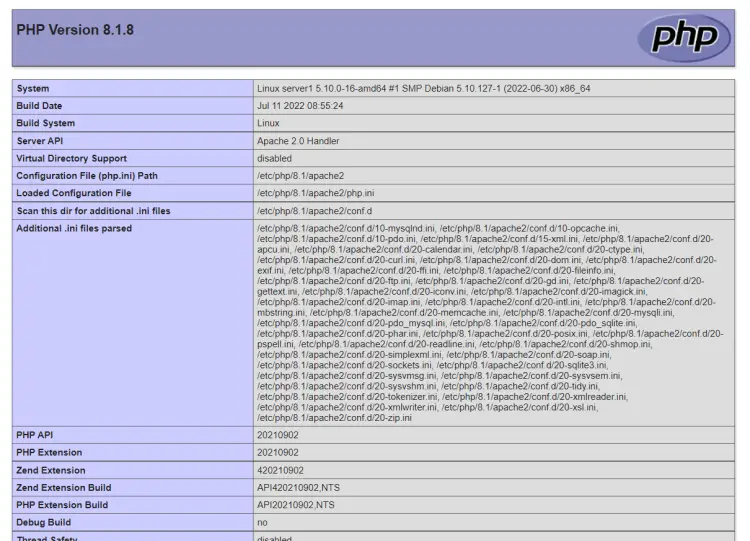The width and height of the screenshot is (750, 541).
Task: Select the Virtual Directory Support 'disabled' value
Action: pos(274,158)
